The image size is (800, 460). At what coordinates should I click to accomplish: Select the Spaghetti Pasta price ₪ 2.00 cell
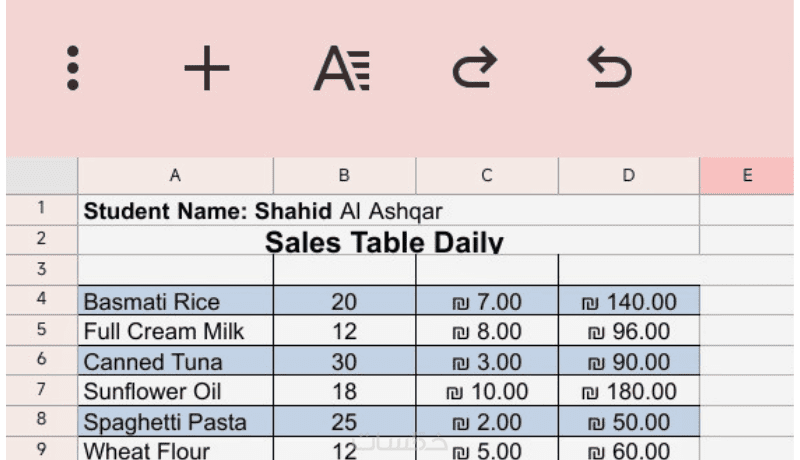[487, 421]
